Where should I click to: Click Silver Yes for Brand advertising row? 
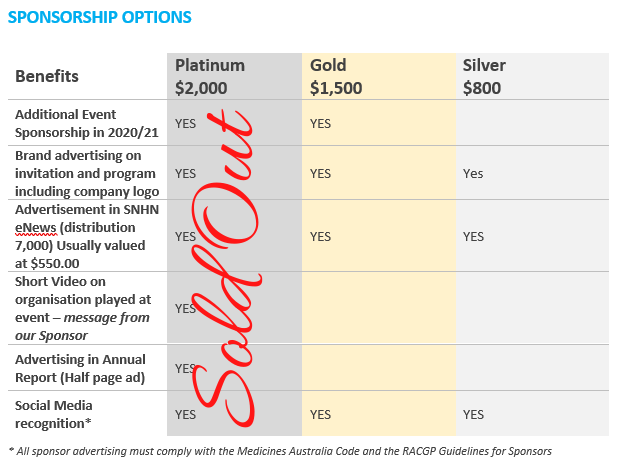(x=473, y=174)
